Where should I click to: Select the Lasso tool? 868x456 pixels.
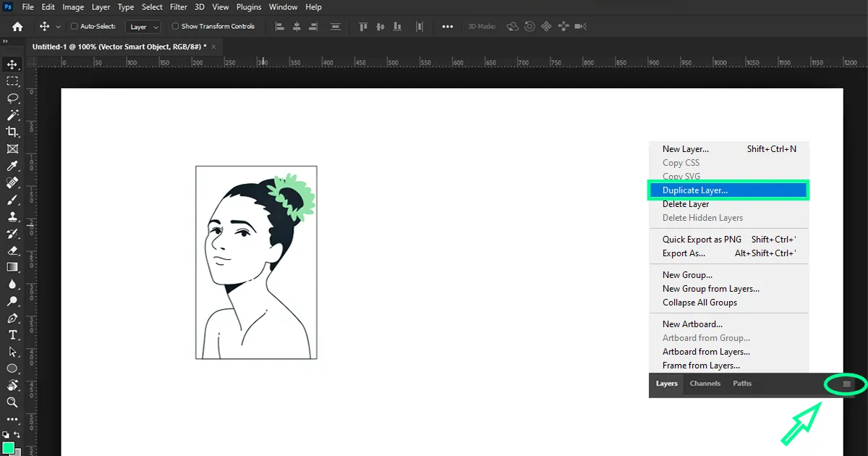12,98
